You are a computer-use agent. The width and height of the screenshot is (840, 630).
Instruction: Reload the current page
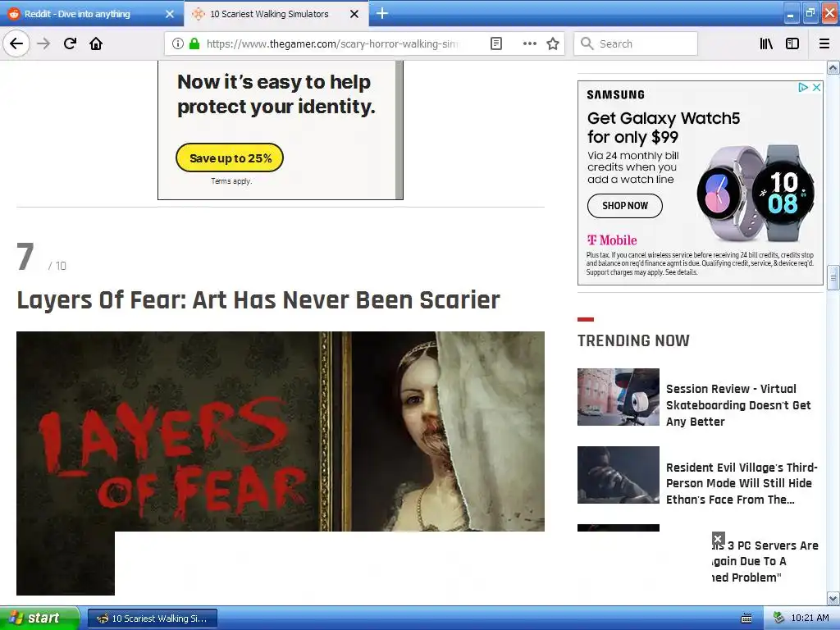tap(70, 43)
